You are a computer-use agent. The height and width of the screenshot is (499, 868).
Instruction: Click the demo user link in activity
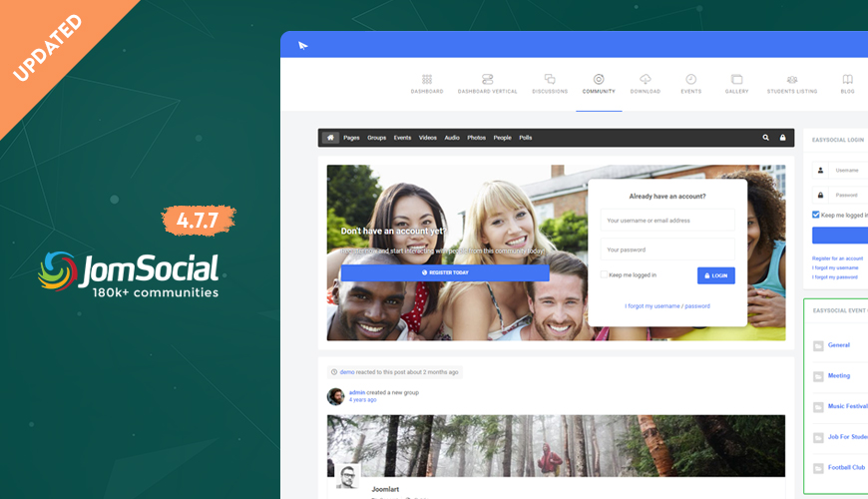point(347,372)
